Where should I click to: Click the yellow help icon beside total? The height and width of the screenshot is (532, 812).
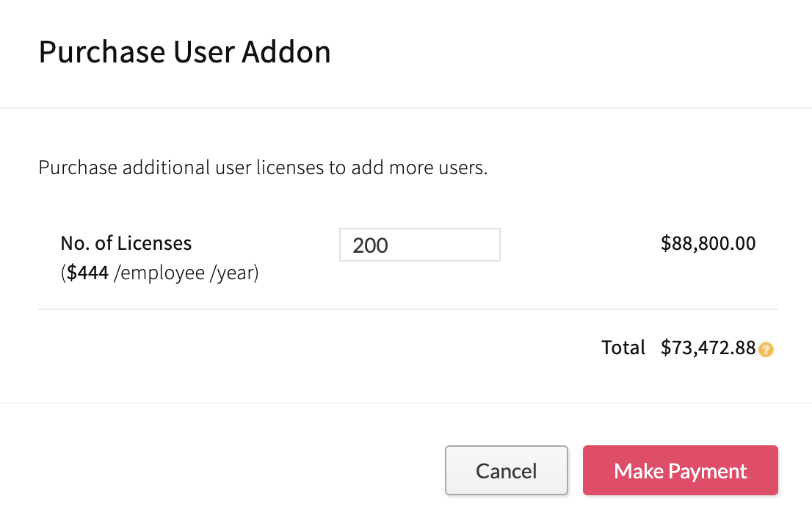[766, 350]
